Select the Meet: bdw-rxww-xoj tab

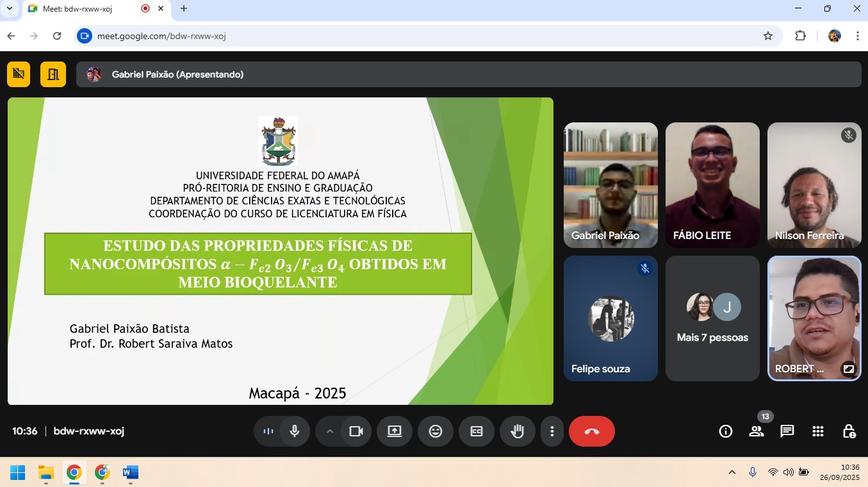coord(83,8)
